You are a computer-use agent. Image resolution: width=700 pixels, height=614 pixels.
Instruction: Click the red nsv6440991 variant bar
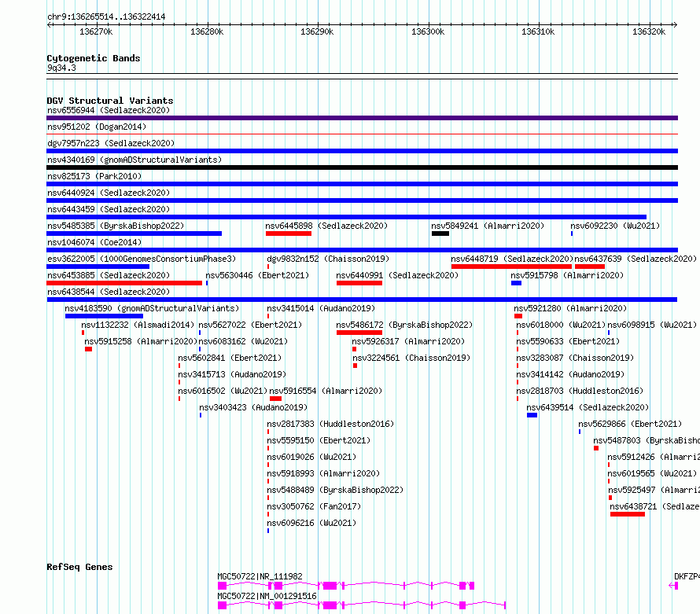[x=359, y=283]
